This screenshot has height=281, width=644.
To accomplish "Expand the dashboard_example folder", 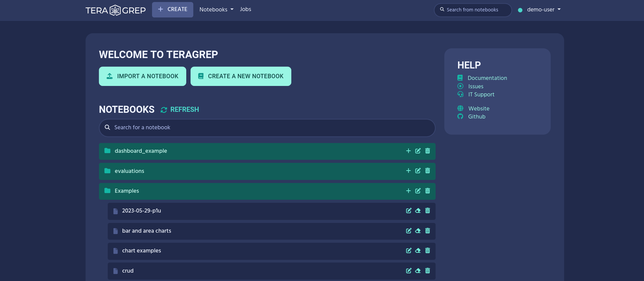I will [141, 151].
